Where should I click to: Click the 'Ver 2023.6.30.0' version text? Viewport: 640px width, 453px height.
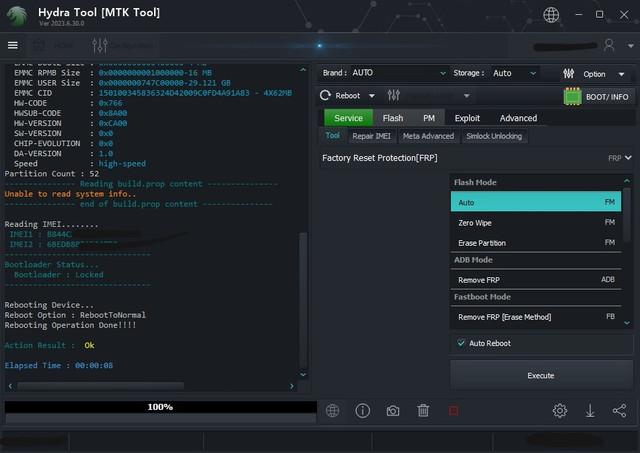[62, 24]
